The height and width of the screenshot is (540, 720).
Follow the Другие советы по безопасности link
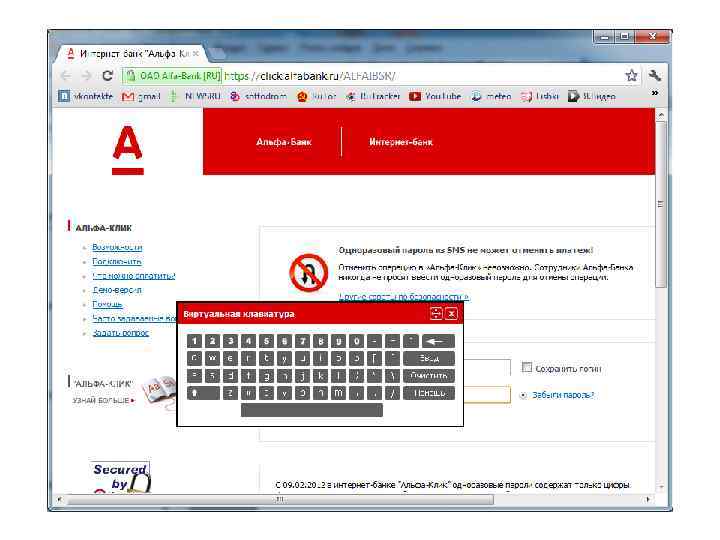404,297
